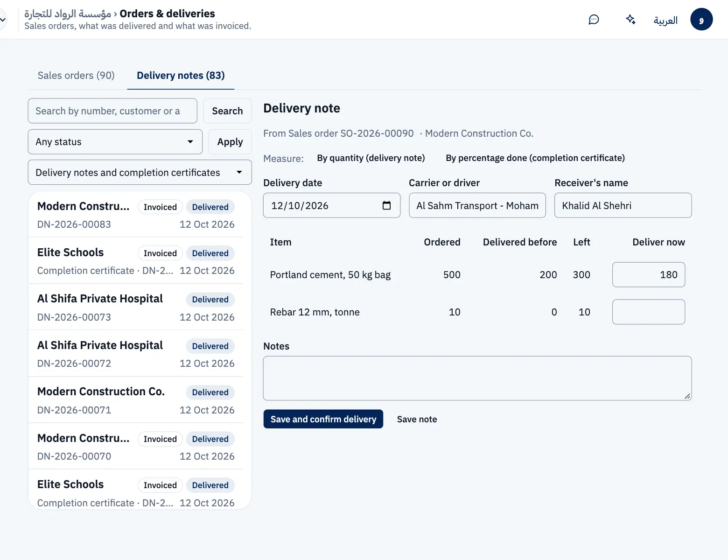Image resolution: width=728 pixels, height=560 pixels.
Task: Choose By quantity (delivery note) measure
Action: (x=371, y=158)
